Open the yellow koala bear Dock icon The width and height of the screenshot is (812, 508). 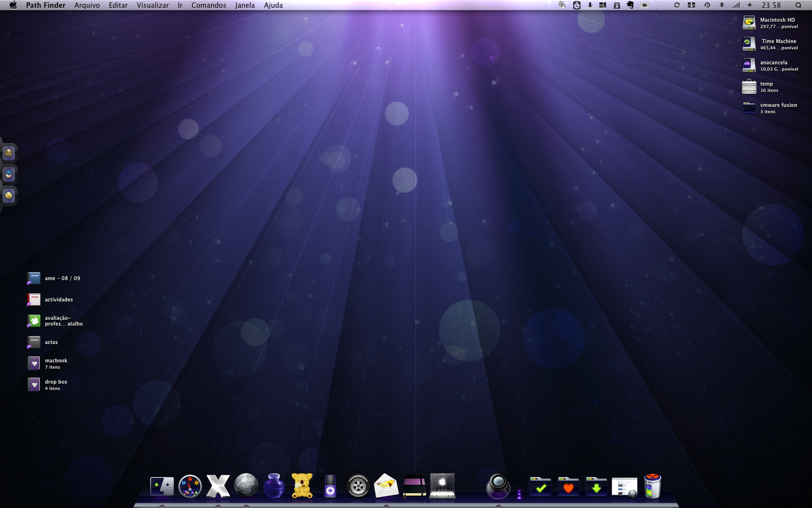click(x=302, y=486)
